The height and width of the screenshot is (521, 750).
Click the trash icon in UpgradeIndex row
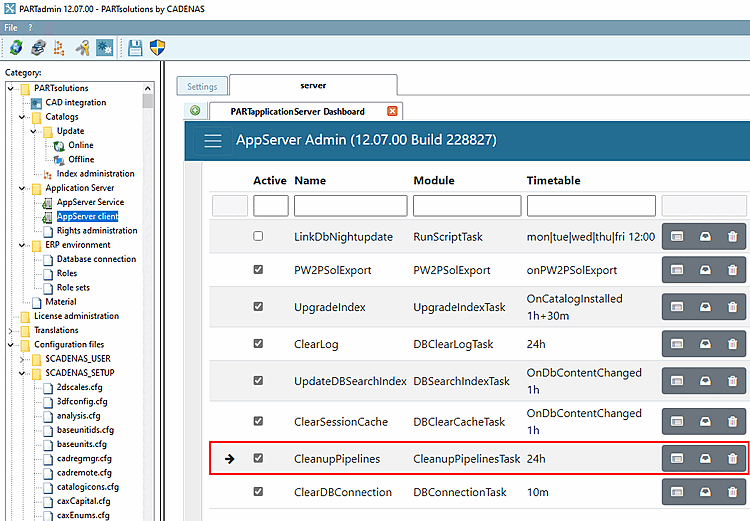(x=732, y=307)
